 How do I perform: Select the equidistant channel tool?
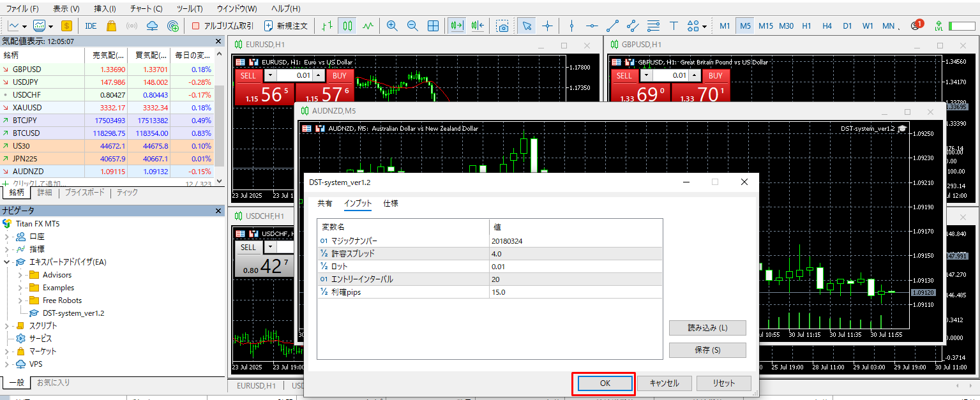[633, 26]
